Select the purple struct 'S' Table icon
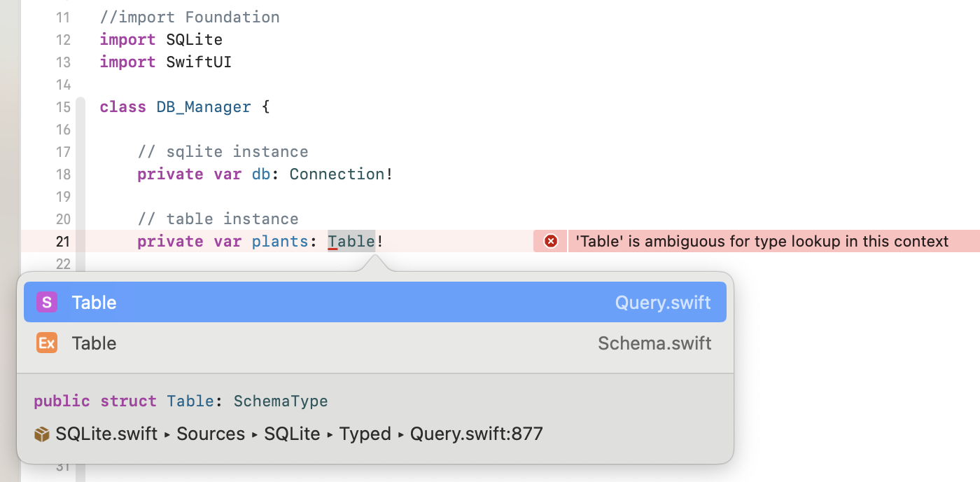The height and width of the screenshot is (482, 980). tap(46, 302)
